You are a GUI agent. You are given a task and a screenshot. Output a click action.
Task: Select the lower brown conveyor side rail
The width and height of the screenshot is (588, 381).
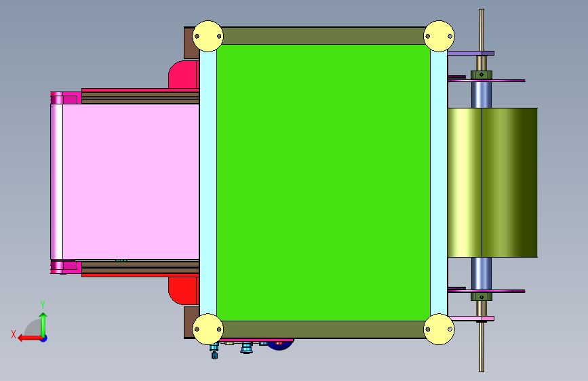pos(140,267)
